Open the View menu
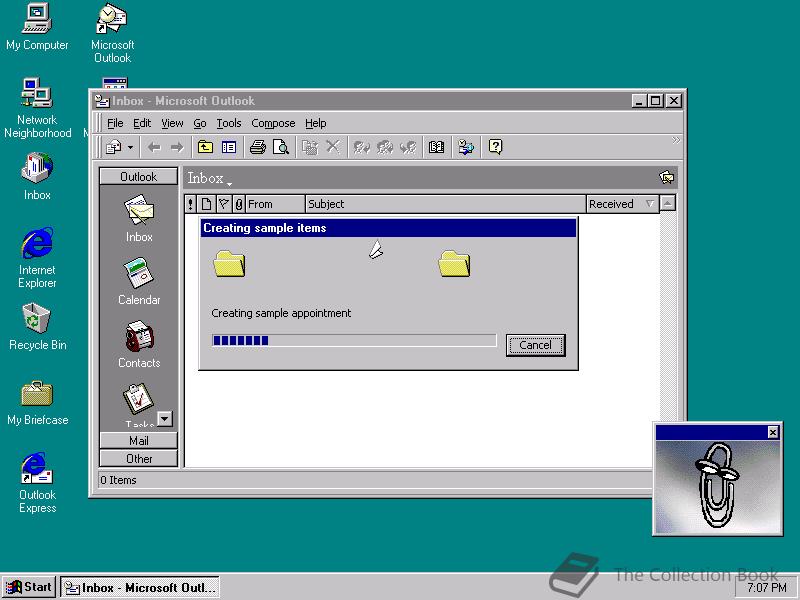 click(172, 123)
